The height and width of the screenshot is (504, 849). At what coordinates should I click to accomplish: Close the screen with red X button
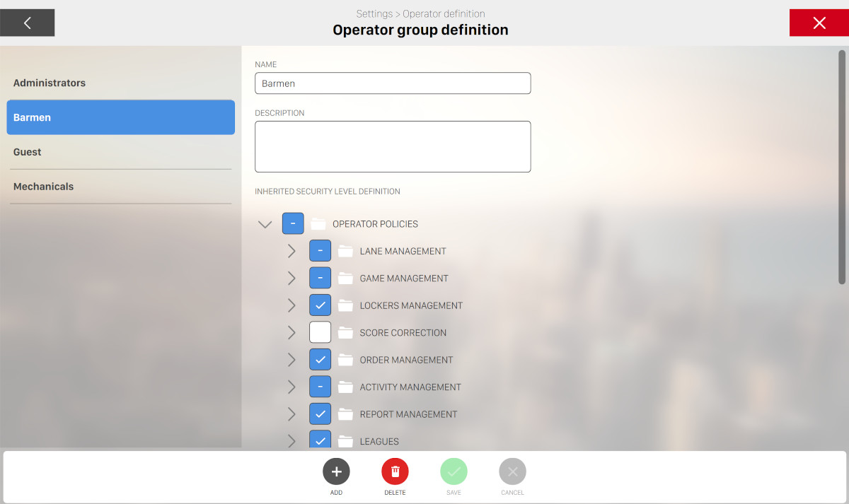coord(819,23)
